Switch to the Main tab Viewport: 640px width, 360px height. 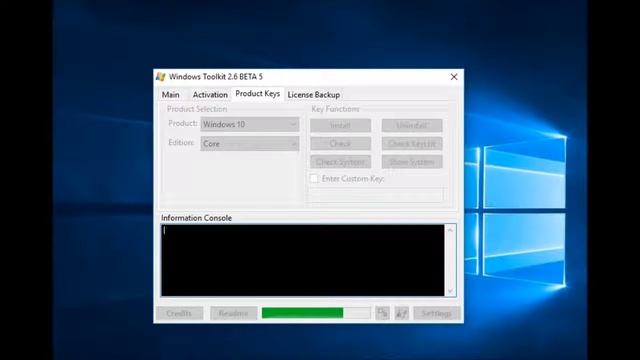(x=171, y=95)
